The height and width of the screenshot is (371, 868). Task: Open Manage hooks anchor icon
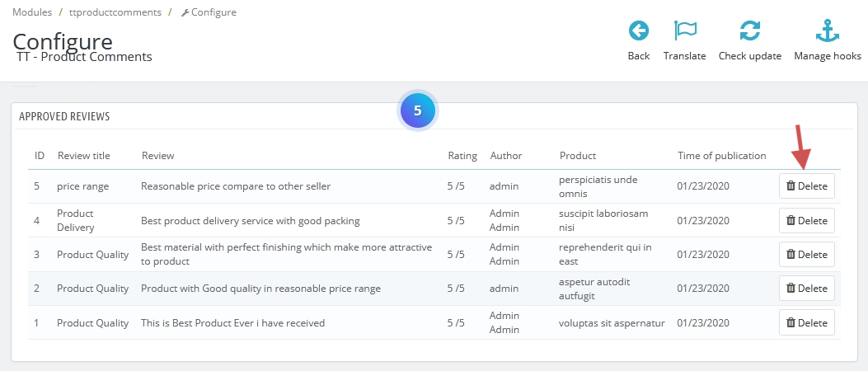pos(827,31)
